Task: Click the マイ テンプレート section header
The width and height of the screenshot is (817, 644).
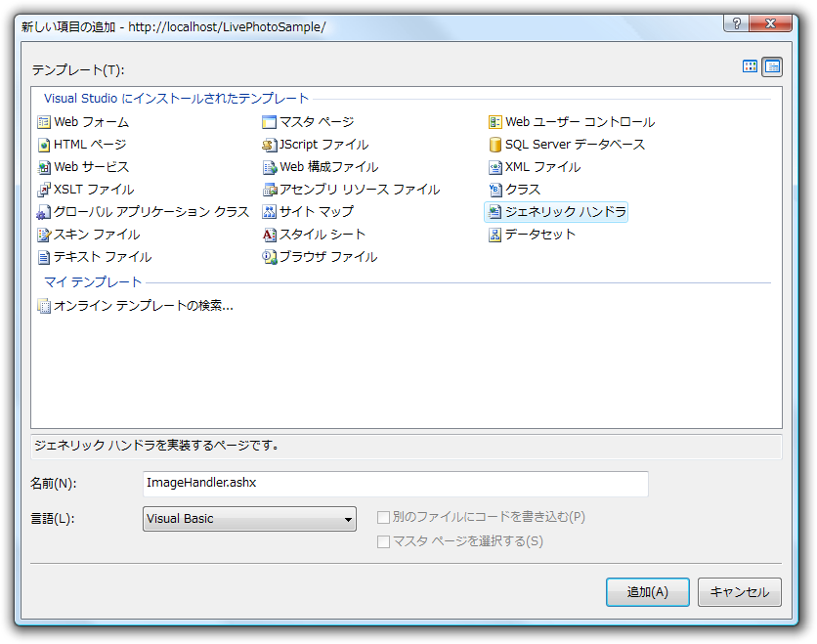Action: tap(93, 281)
